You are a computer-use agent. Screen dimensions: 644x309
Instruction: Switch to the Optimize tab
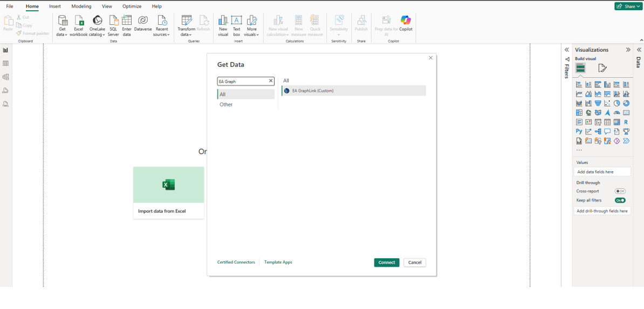(132, 6)
